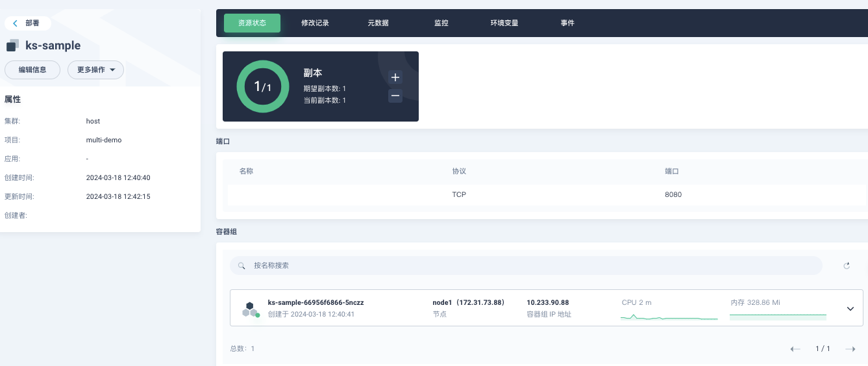This screenshot has height=366, width=868.
Task: Click the 当前副本数: 1 text
Action: [325, 100]
